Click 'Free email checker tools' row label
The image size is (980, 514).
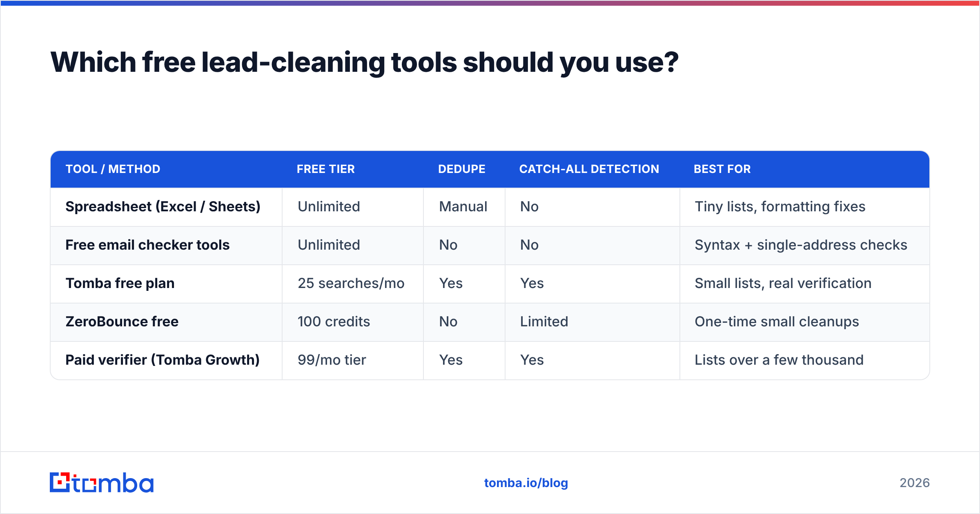[147, 245]
